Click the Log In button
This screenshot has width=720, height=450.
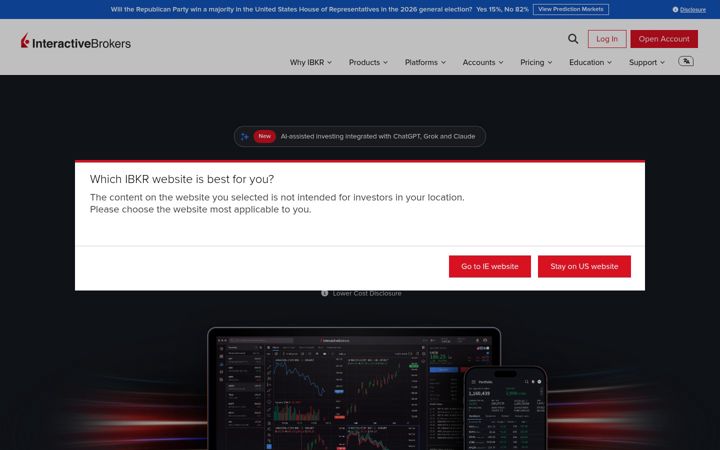607,39
